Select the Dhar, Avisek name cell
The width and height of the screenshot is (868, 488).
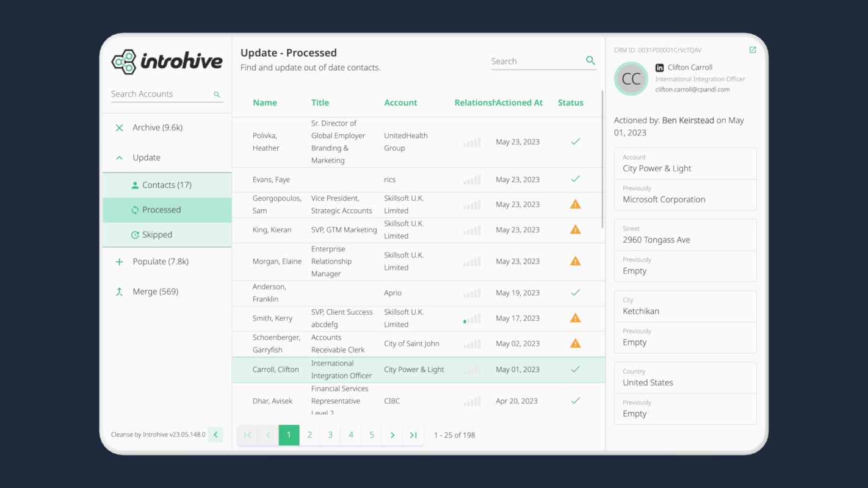coord(272,401)
